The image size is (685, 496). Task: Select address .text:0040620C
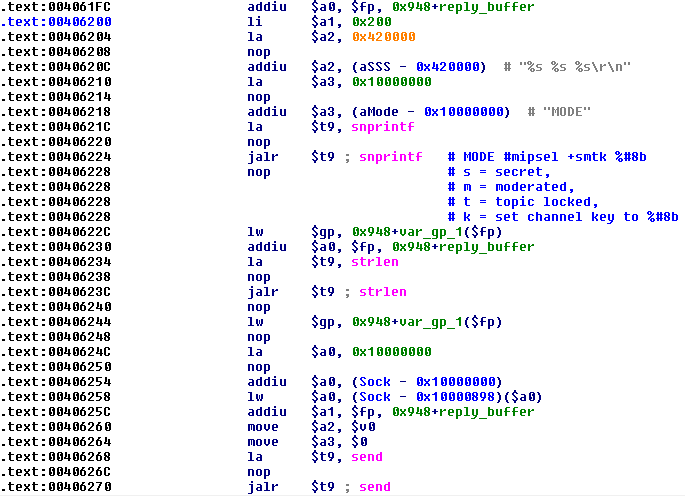coord(56,67)
